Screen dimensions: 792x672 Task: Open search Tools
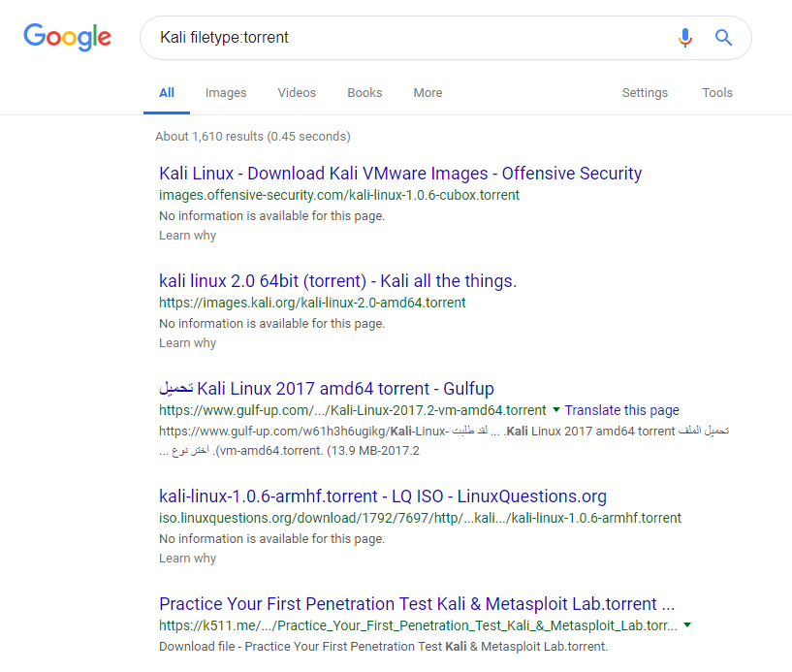pos(717,93)
